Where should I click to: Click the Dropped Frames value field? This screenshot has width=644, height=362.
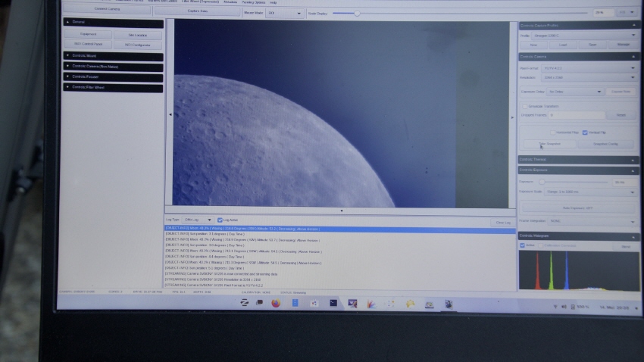pos(577,115)
